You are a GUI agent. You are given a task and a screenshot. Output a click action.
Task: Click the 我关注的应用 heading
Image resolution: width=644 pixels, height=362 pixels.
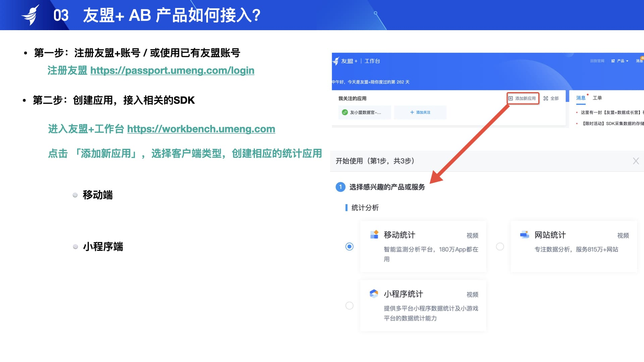352,99
